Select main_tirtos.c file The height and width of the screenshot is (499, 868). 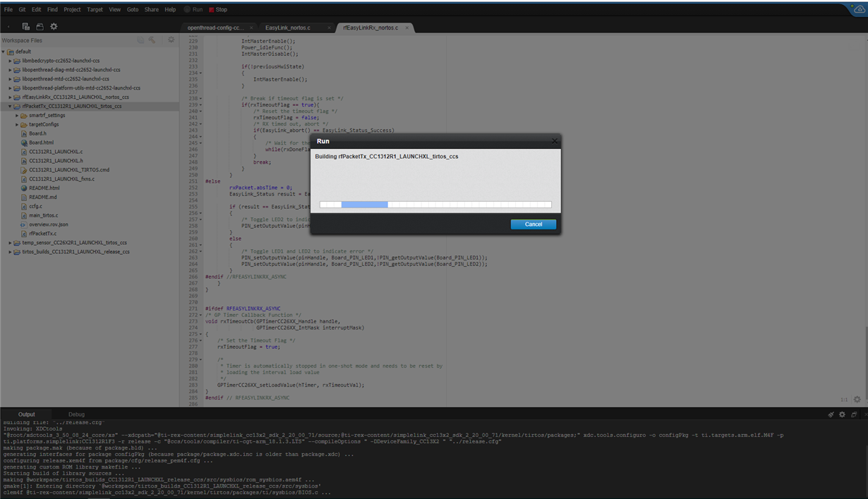44,215
